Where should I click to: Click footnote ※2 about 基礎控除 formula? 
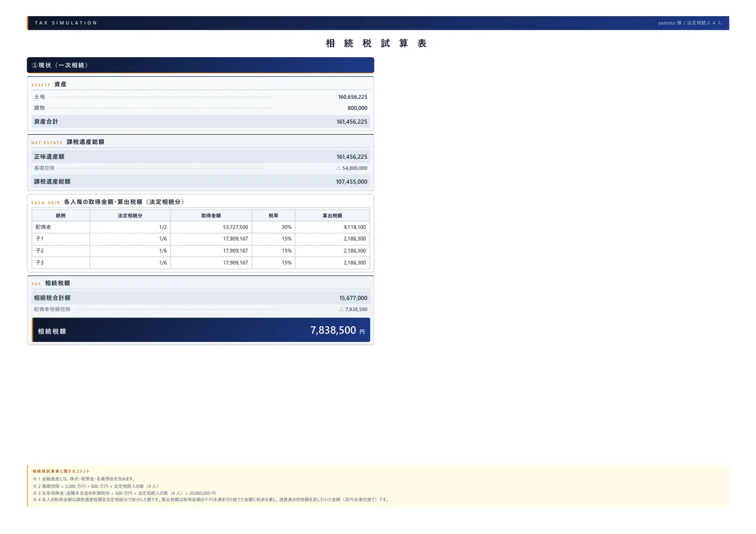point(96,486)
